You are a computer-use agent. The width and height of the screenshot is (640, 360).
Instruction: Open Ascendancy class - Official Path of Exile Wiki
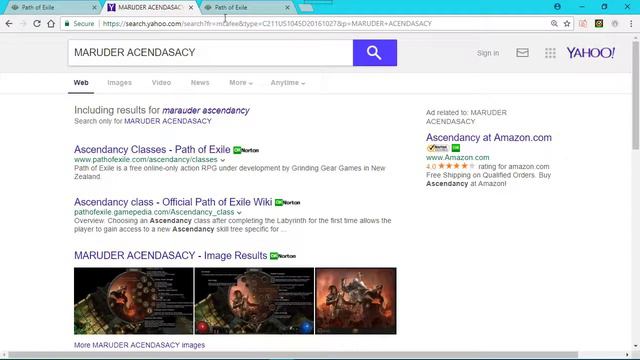click(173, 202)
